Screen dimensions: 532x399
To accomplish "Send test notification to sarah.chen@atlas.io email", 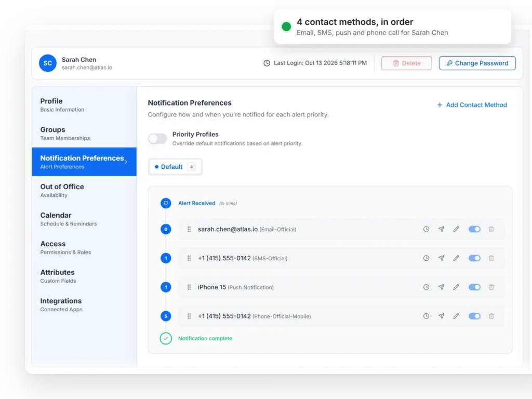I will [441, 229].
